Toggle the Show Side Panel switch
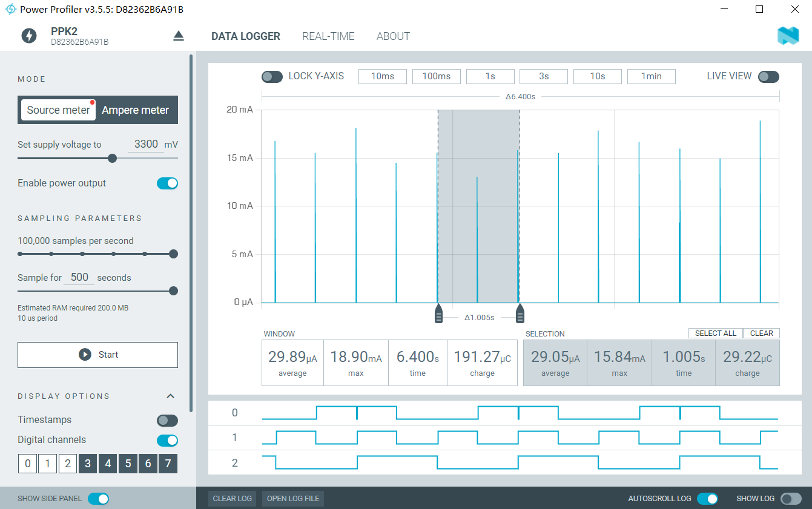The width and height of the screenshot is (812, 509). click(x=98, y=499)
